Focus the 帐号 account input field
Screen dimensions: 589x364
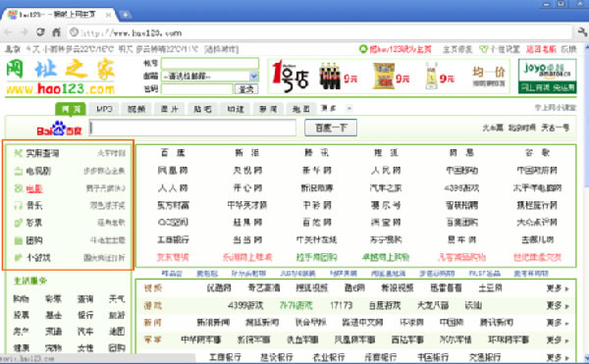[x=210, y=64]
